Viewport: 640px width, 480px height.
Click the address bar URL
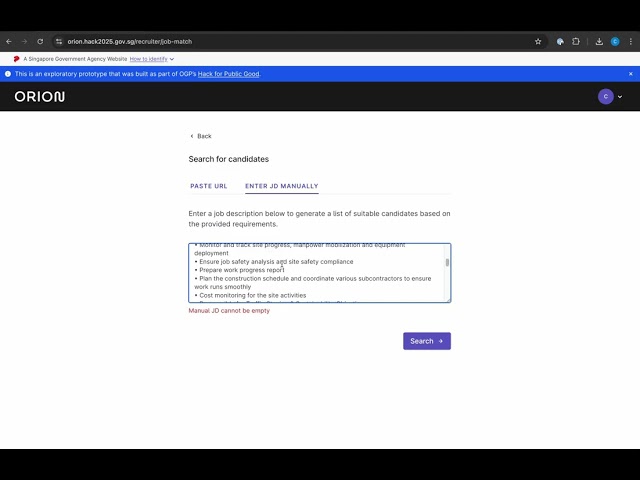pyautogui.click(x=130, y=42)
